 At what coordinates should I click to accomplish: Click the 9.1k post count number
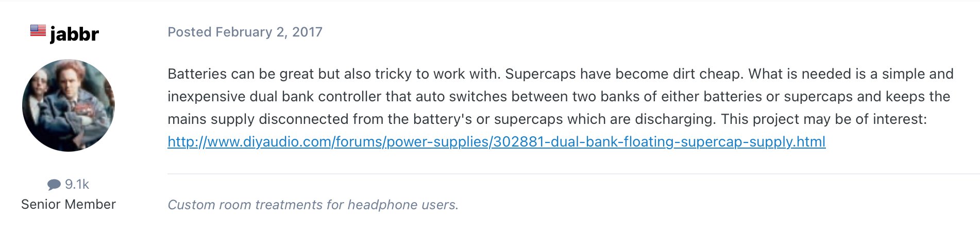pos(77,184)
